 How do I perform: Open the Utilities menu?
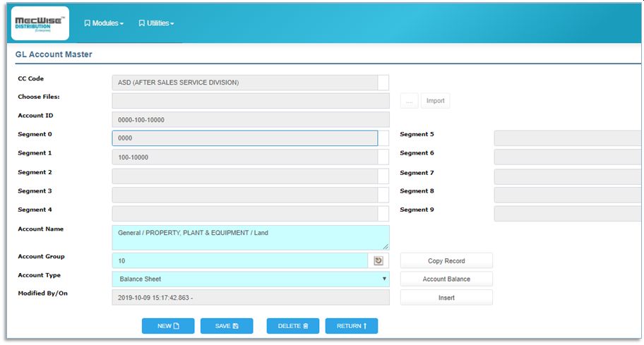[x=156, y=23]
